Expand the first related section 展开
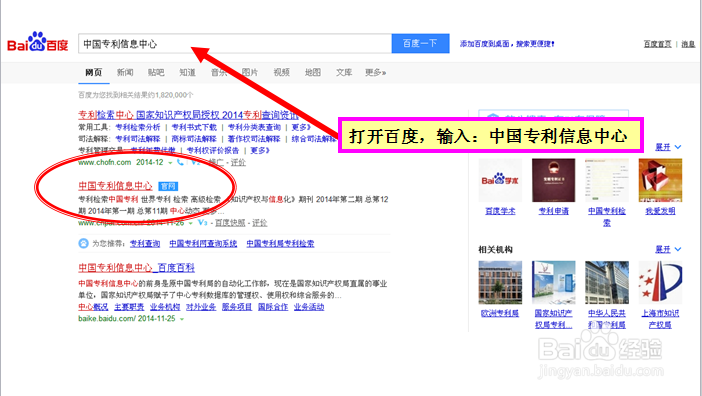702x396 pixels. 668,147
